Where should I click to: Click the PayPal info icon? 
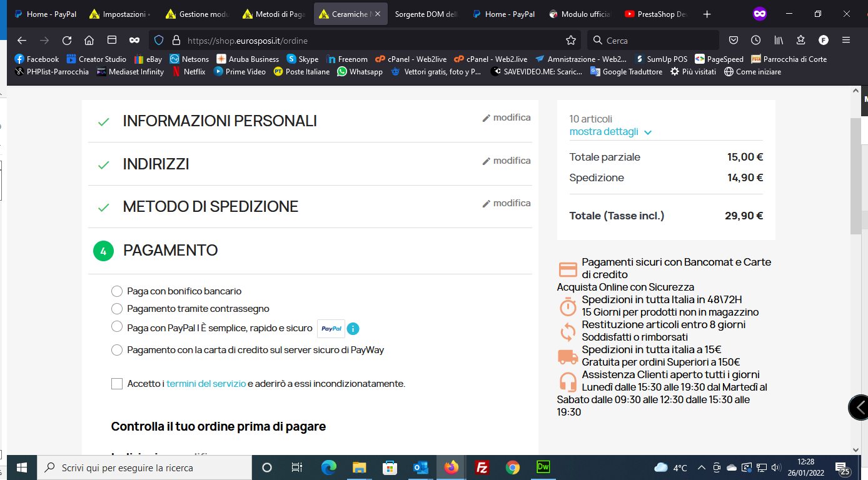353,328
